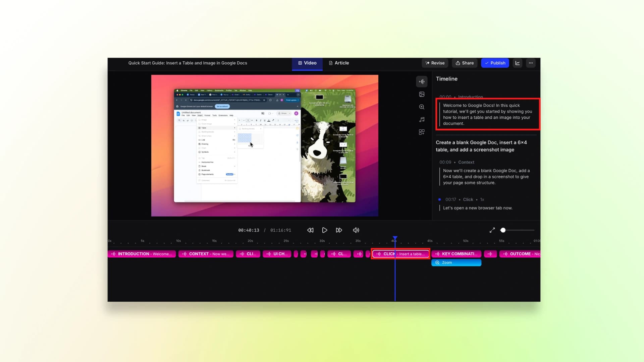The image size is (644, 362).
Task: Open the analytics chart icon
Action: (x=518, y=63)
